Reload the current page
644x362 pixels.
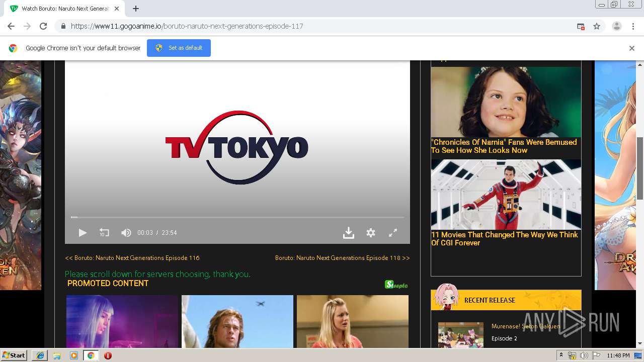tap(43, 26)
